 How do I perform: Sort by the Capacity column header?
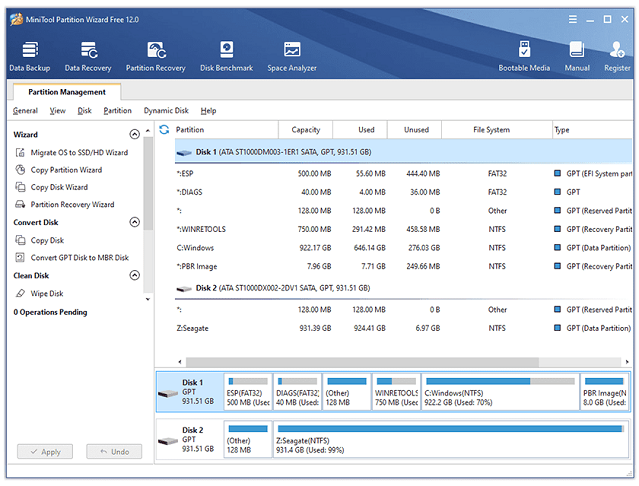click(306, 130)
